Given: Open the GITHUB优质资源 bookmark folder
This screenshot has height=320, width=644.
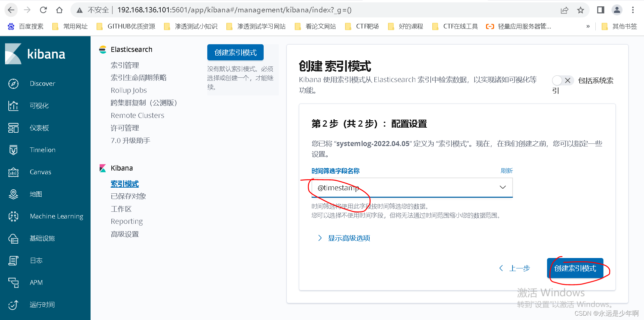Looking at the screenshot, I should (126, 26).
